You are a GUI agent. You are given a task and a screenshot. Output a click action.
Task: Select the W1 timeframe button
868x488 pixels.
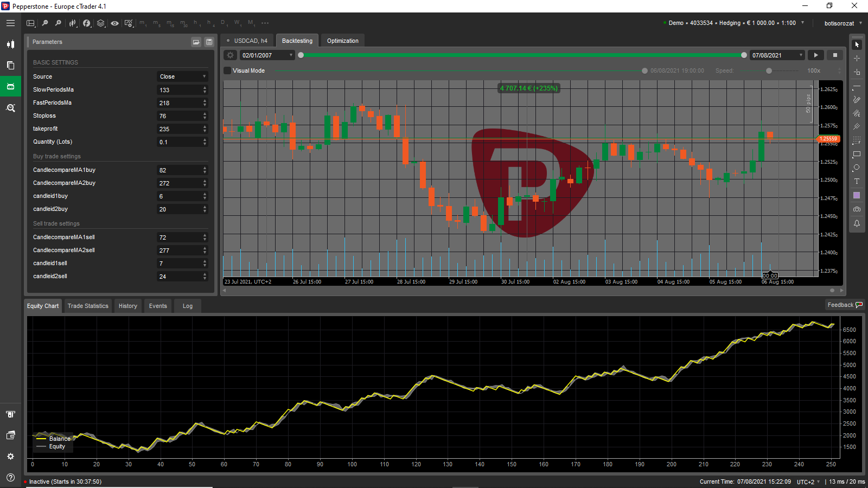pyautogui.click(x=238, y=23)
